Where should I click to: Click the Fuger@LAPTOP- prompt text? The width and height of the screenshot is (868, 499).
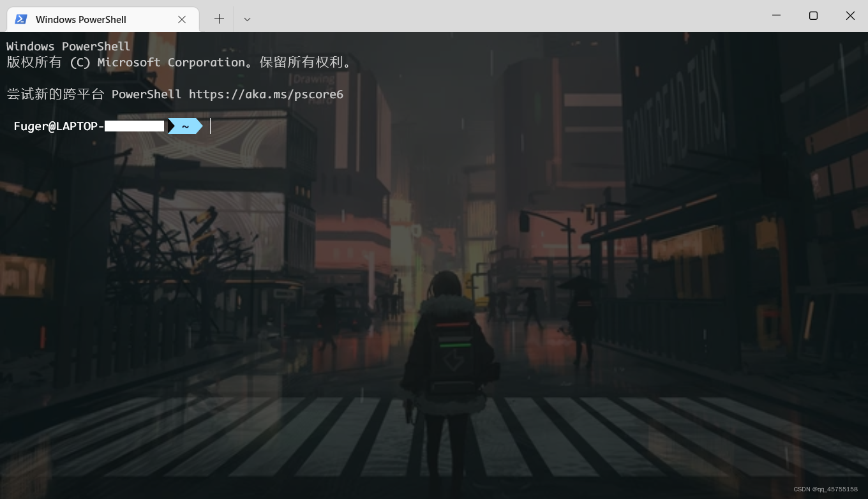[x=59, y=126]
